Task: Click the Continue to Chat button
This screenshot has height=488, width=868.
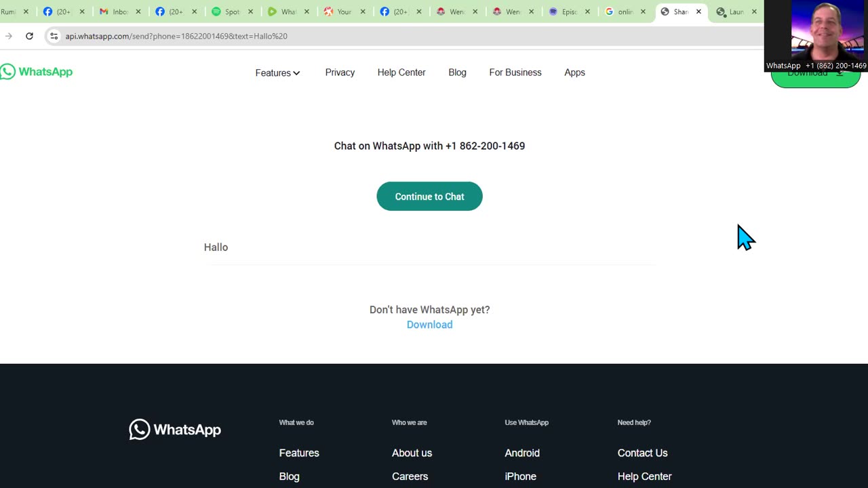Action: 429,197
